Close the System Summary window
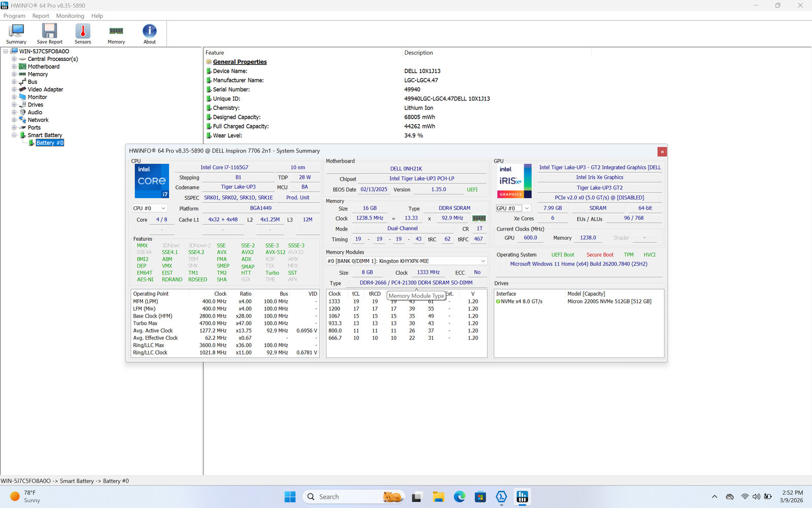The image size is (812, 508). 662,151
